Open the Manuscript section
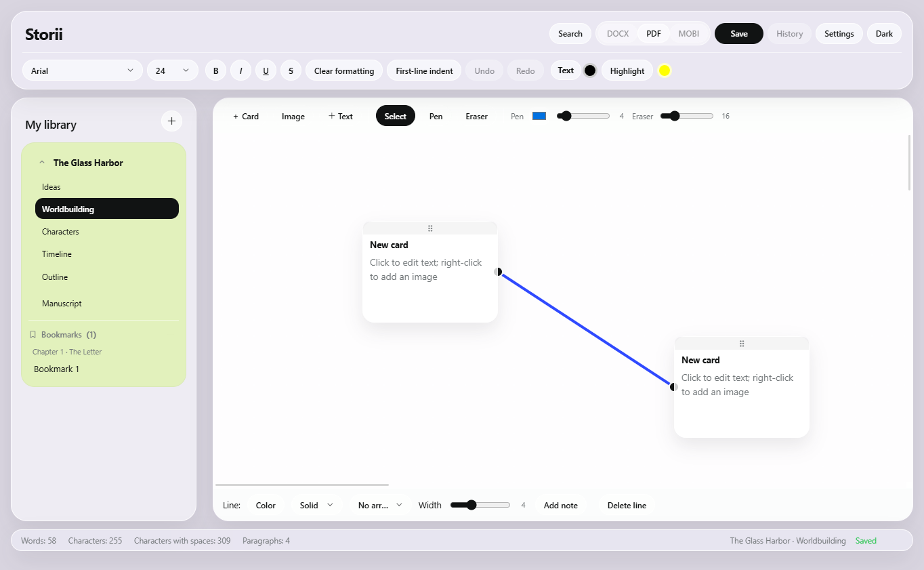This screenshot has width=924, height=570. click(x=107, y=304)
